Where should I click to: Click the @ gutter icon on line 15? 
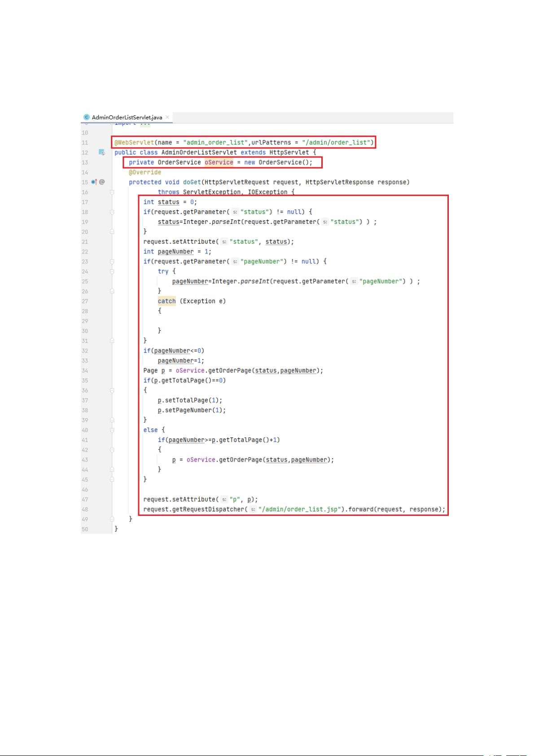click(x=102, y=182)
